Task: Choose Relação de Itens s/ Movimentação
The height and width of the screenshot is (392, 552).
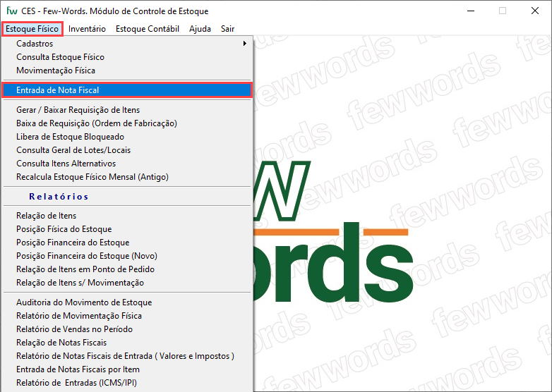Action: pyautogui.click(x=127, y=283)
